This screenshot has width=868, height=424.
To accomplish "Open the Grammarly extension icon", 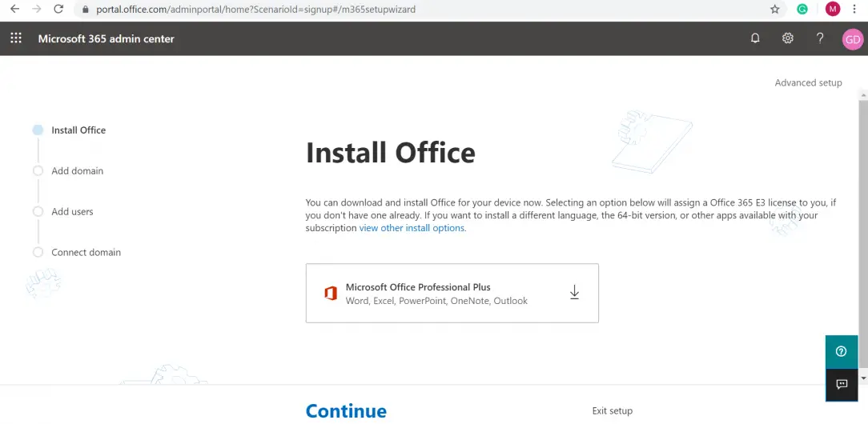I will click(802, 9).
